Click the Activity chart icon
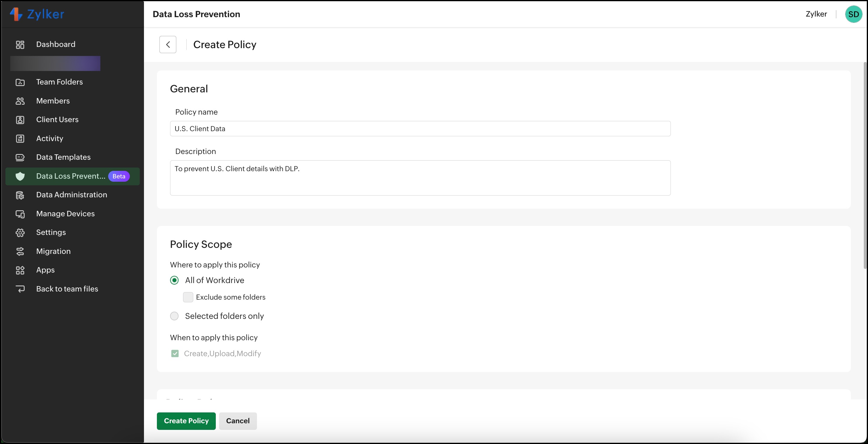 [20, 139]
